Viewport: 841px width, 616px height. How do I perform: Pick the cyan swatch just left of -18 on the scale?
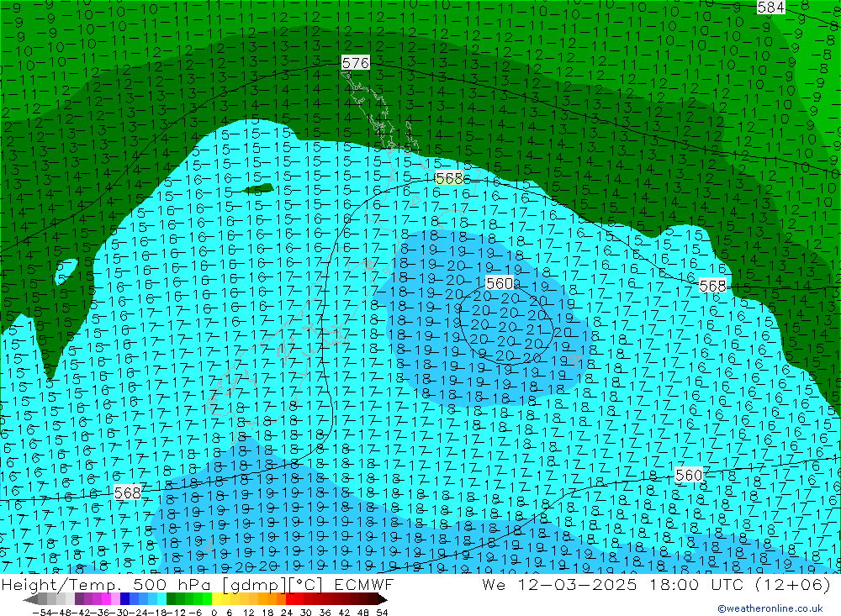tap(161, 599)
